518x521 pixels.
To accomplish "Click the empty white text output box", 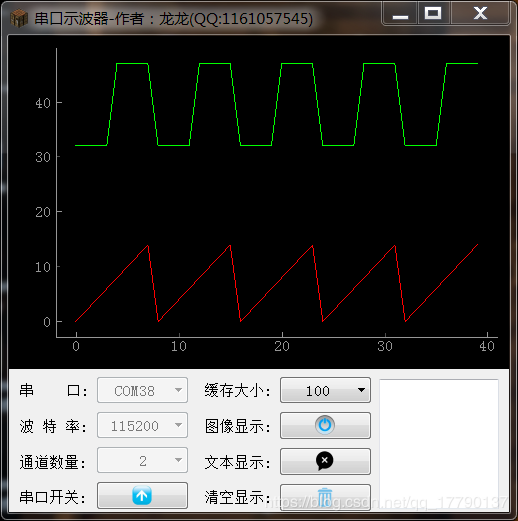I will tap(439, 444).
